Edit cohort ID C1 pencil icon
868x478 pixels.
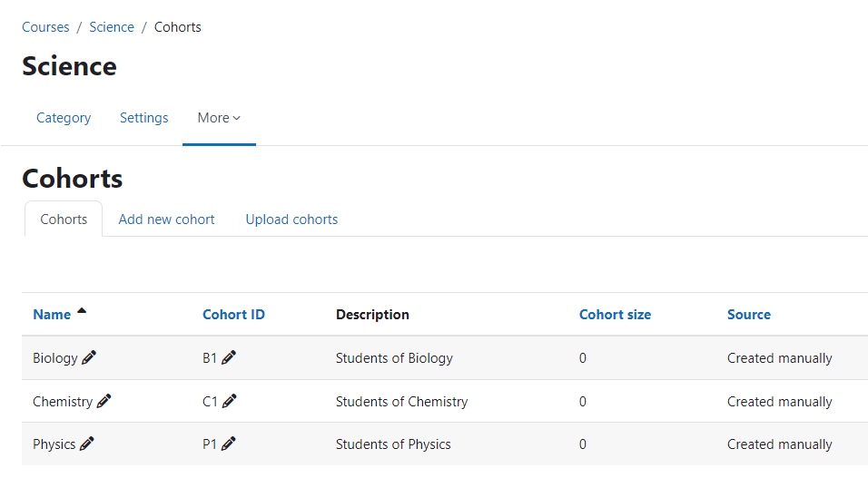click(x=229, y=401)
